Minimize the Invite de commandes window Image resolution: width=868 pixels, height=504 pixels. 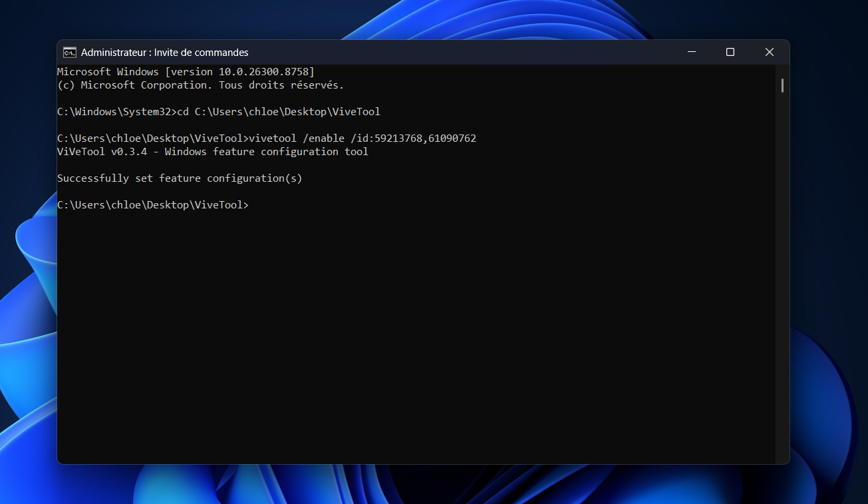pyautogui.click(x=691, y=52)
